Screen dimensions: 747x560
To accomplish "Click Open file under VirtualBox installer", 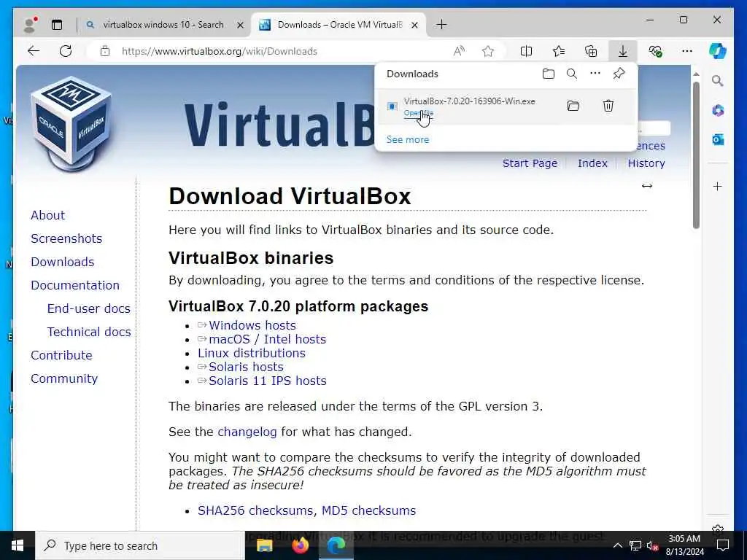I will (418, 113).
